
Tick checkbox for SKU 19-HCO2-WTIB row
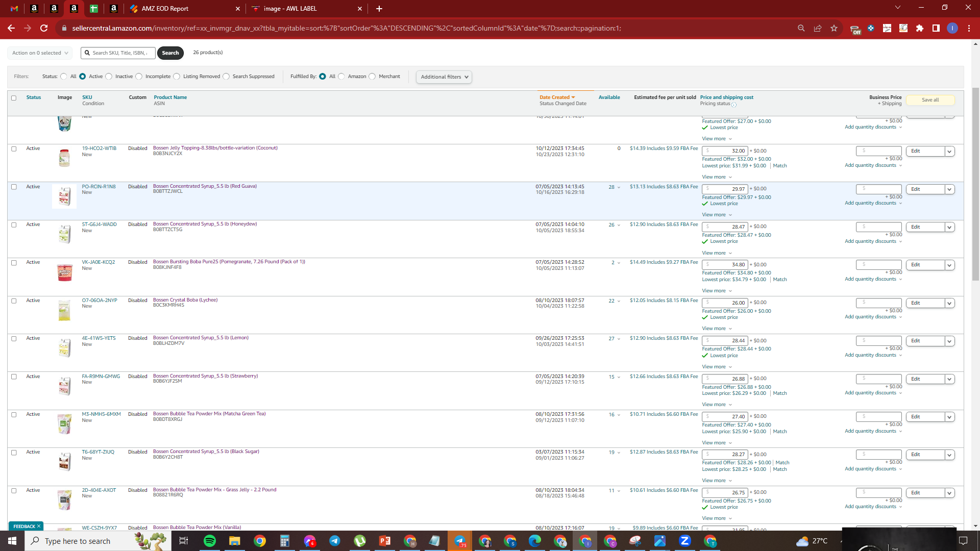pyautogui.click(x=14, y=149)
